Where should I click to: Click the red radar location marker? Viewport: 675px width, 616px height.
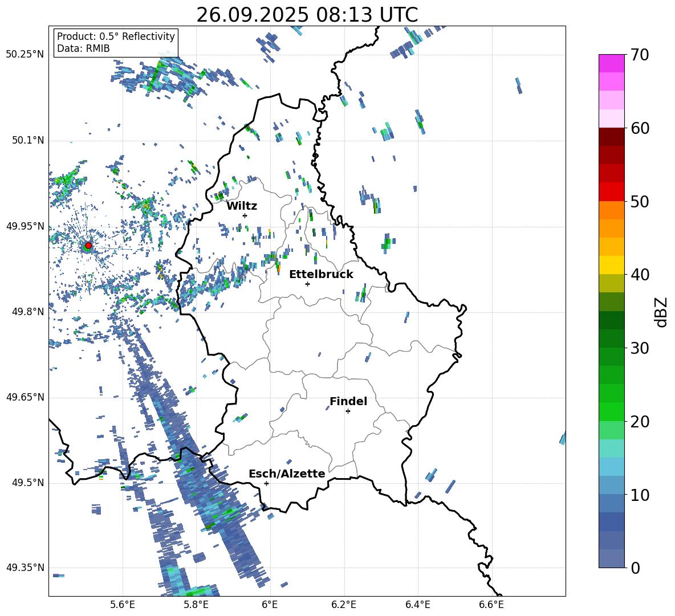click(88, 246)
